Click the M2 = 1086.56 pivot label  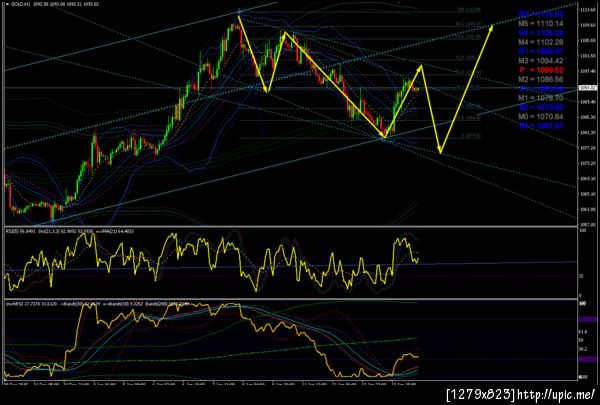[541, 79]
